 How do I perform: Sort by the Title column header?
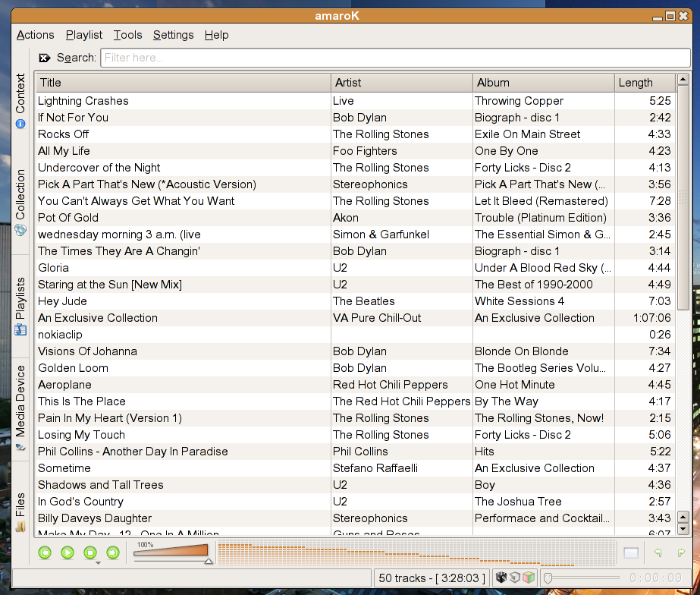pos(184,83)
